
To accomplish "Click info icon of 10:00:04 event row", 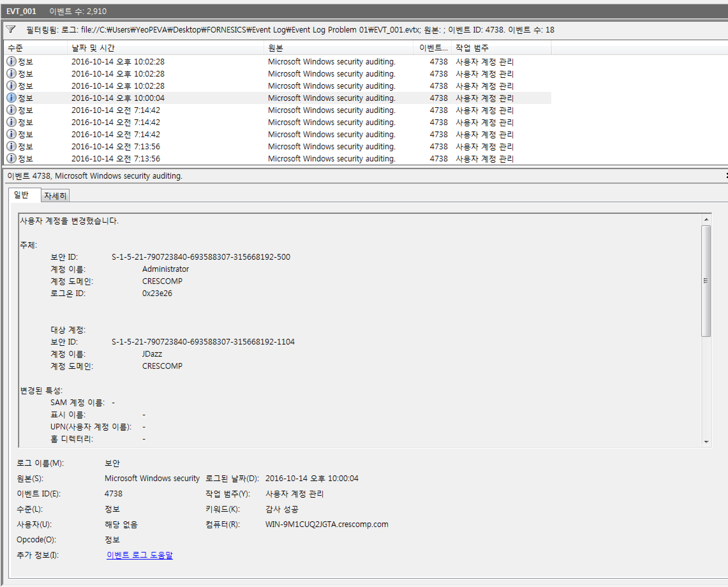I will pyautogui.click(x=11, y=98).
